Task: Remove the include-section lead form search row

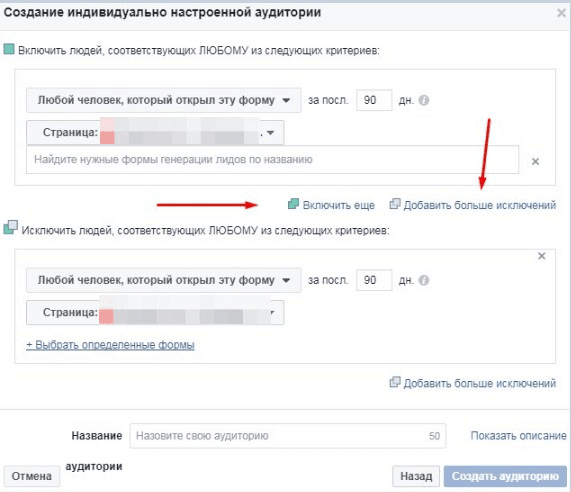Action: [535, 161]
